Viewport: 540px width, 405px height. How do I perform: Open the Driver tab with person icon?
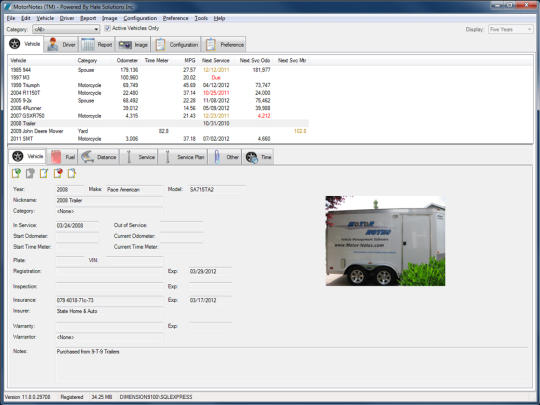pyautogui.click(x=62, y=45)
